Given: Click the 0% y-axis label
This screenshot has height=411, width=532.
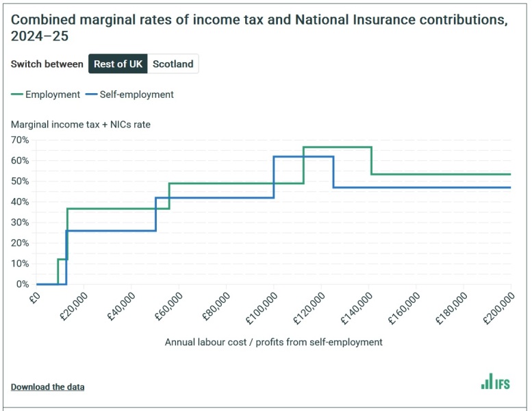Looking at the screenshot, I should click(22, 284).
